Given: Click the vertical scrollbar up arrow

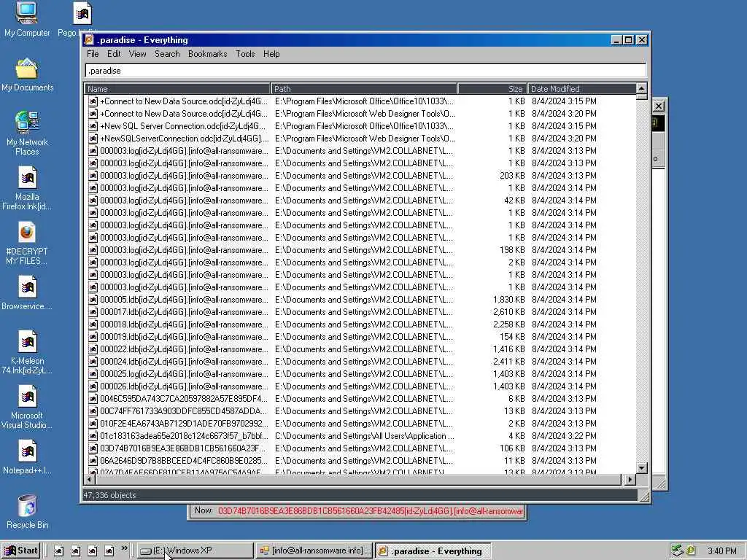Looking at the screenshot, I should pyautogui.click(x=641, y=88).
